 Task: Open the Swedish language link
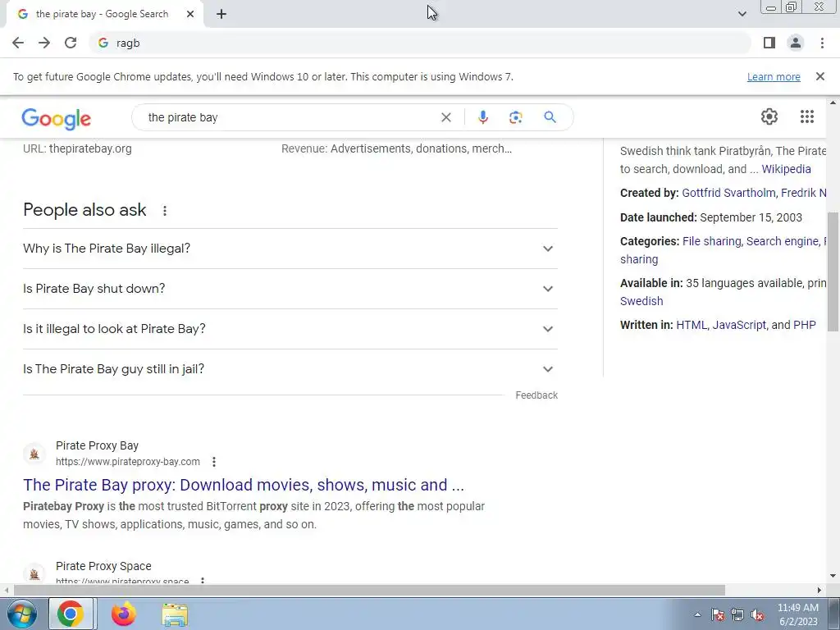coord(641,301)
